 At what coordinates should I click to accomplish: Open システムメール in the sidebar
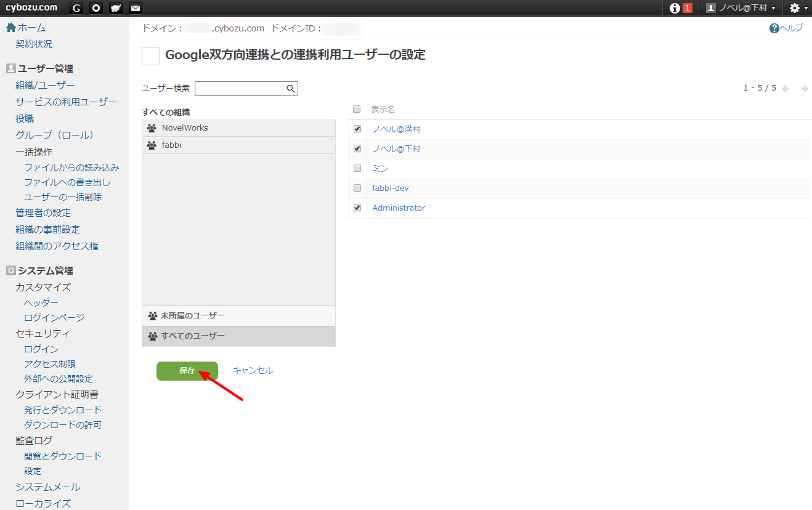click(47, 487)
